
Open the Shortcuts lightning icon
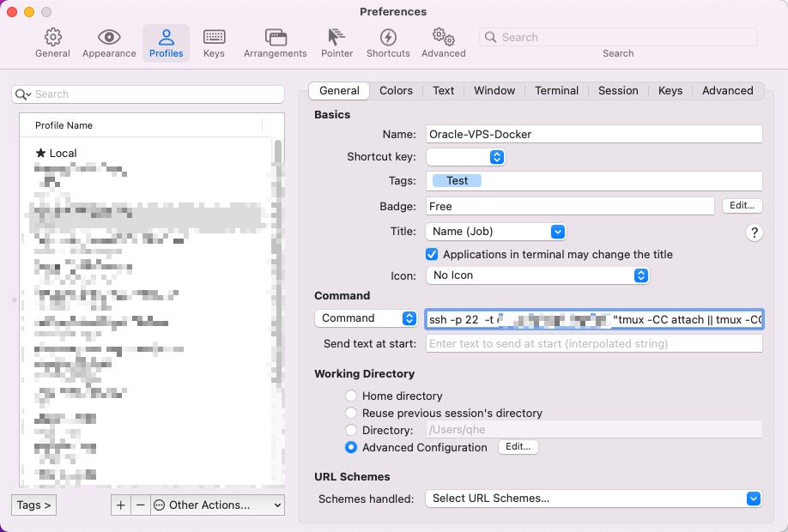pyautogui.click(x=388, y=37)
